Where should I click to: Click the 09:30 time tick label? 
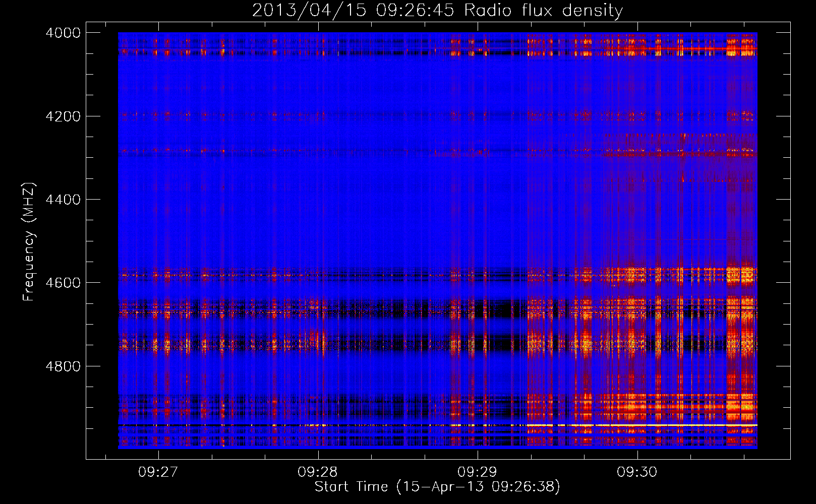(x=637, y=472)
